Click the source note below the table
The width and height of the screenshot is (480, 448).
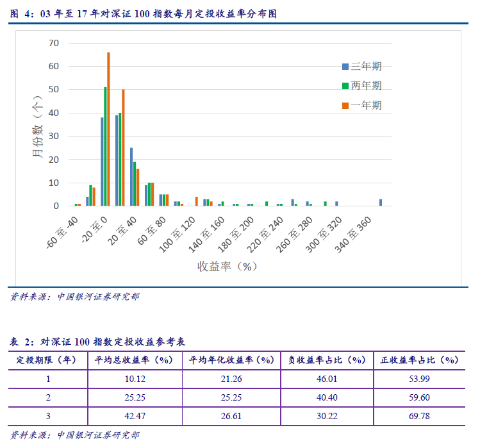coord(75,435)
